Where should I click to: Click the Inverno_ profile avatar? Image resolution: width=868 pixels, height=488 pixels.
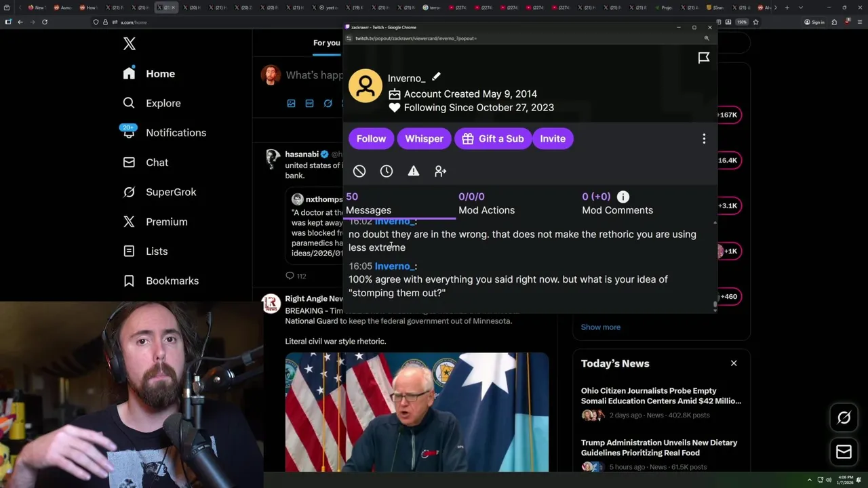click(366, 85)
